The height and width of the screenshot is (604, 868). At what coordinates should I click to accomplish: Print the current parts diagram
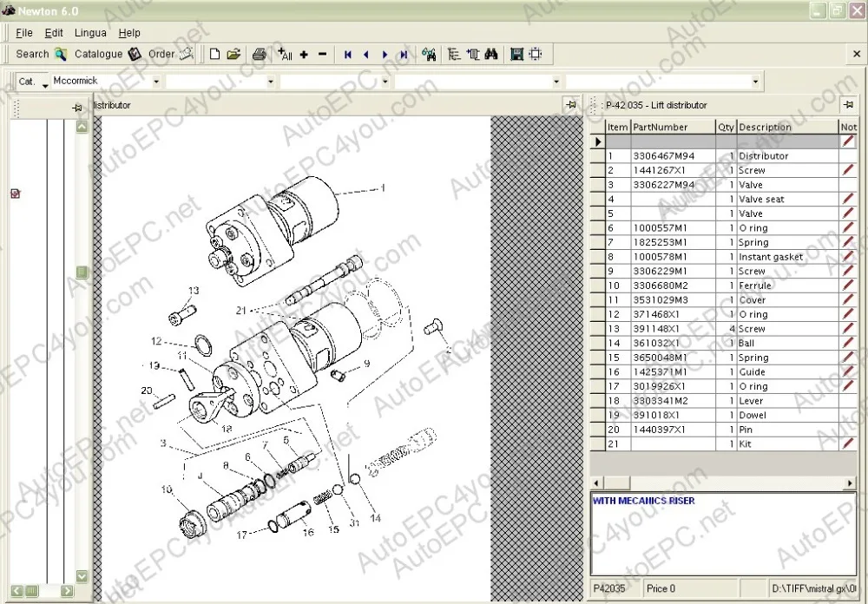[259, 54]
